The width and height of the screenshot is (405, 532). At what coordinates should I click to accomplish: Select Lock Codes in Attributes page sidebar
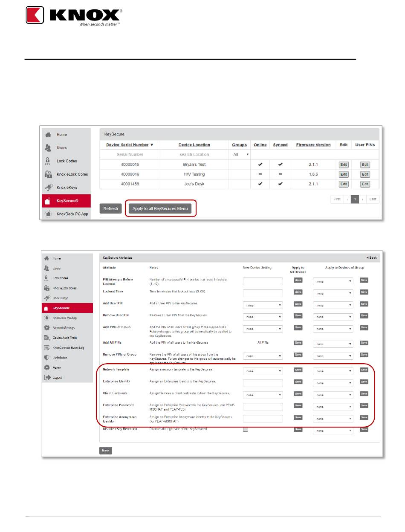coord(67,278)
